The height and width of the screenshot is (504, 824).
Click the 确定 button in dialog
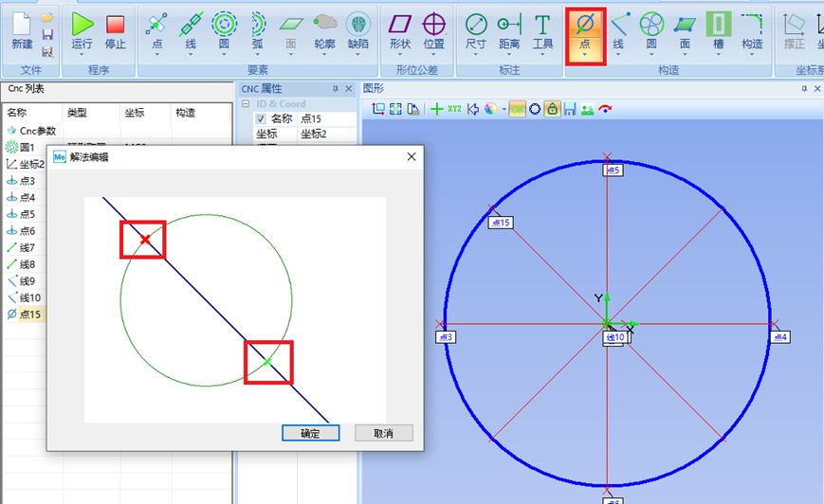click(x=310, y=433)
